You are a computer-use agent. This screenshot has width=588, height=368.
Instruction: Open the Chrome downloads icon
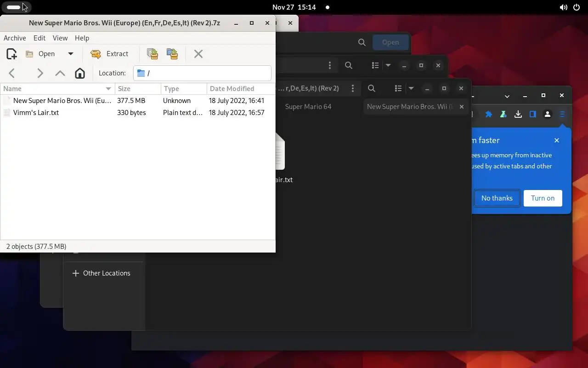(x=518, y=115)
